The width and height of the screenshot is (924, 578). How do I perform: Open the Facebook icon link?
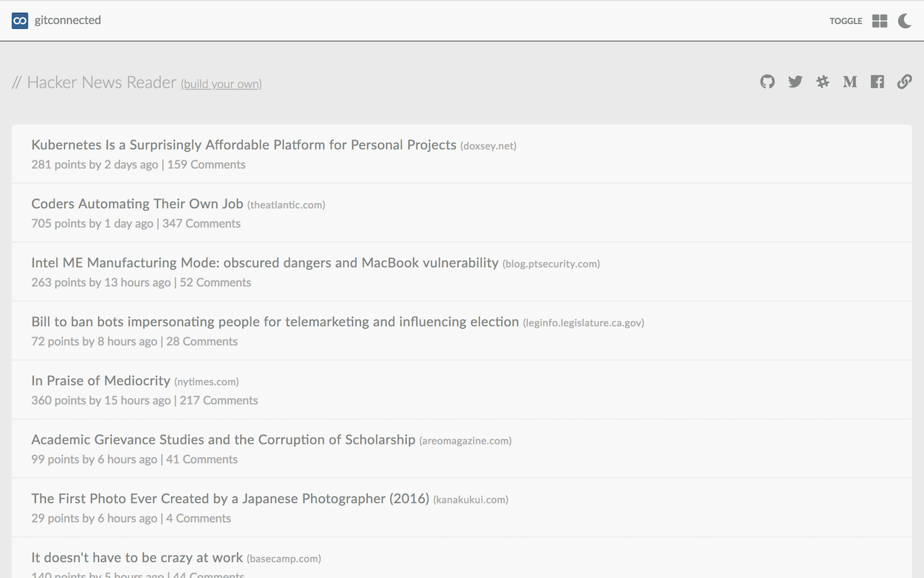point(877,82)
